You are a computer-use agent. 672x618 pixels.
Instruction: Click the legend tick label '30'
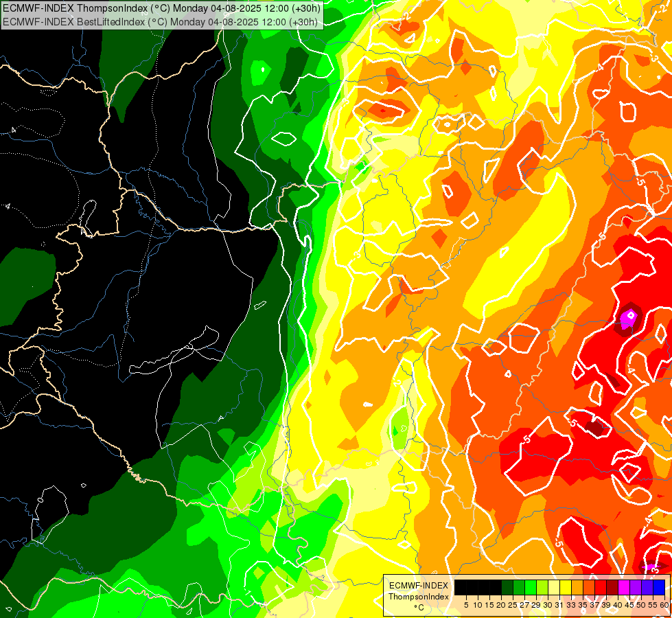548,605
